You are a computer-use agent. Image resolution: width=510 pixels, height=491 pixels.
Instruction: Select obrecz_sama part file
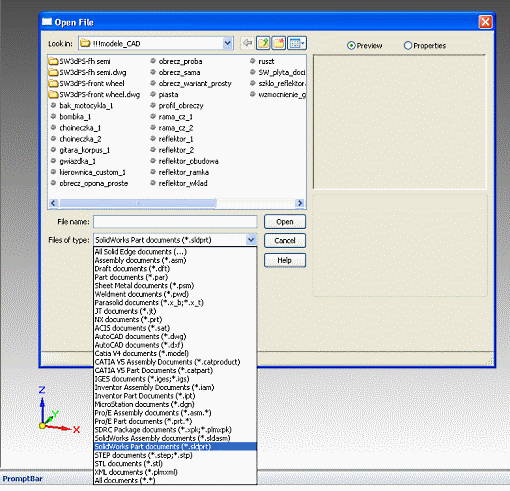pyautogui.click(x=175, y=72)
